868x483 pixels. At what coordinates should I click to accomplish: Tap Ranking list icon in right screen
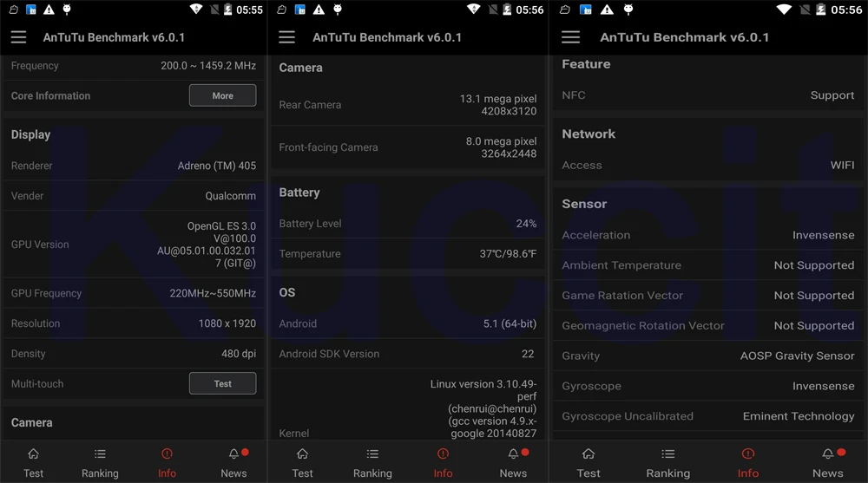click(668, 454)
